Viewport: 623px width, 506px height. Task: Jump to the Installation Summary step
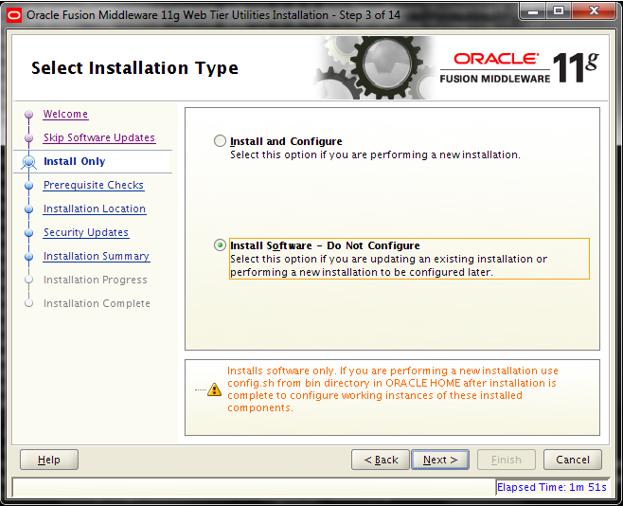coord(96,256)
